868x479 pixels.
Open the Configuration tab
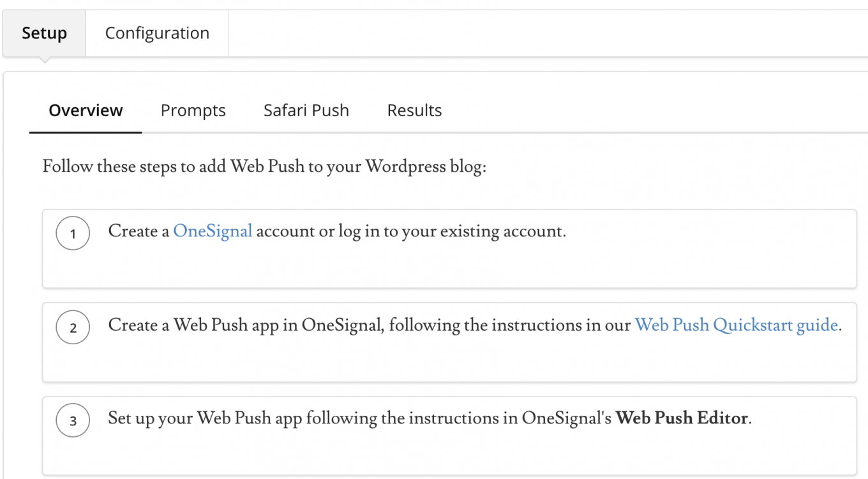pyautogui.click(x=157, y=33)
